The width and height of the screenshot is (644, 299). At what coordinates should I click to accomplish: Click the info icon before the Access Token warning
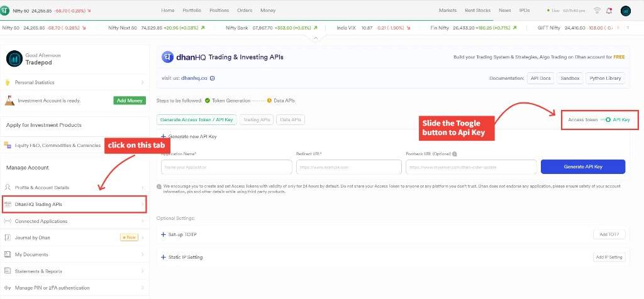159,187
